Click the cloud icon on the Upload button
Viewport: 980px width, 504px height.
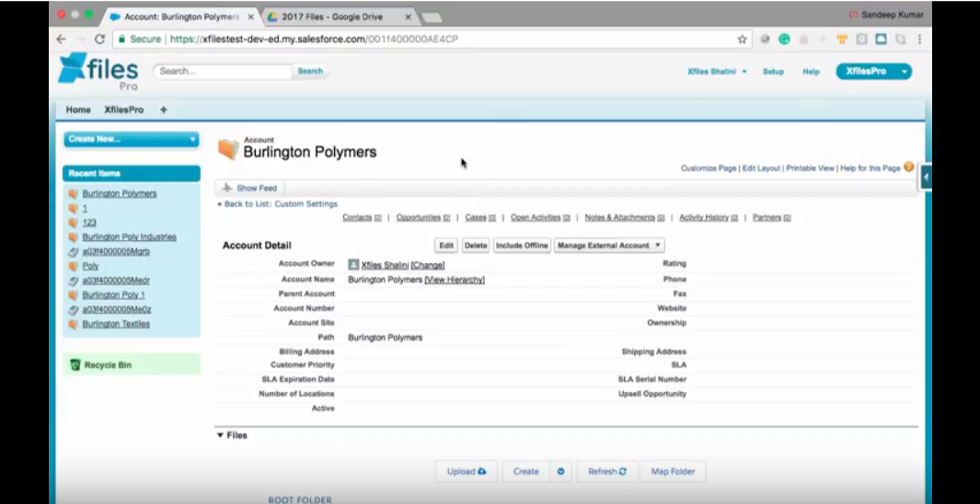482,472
